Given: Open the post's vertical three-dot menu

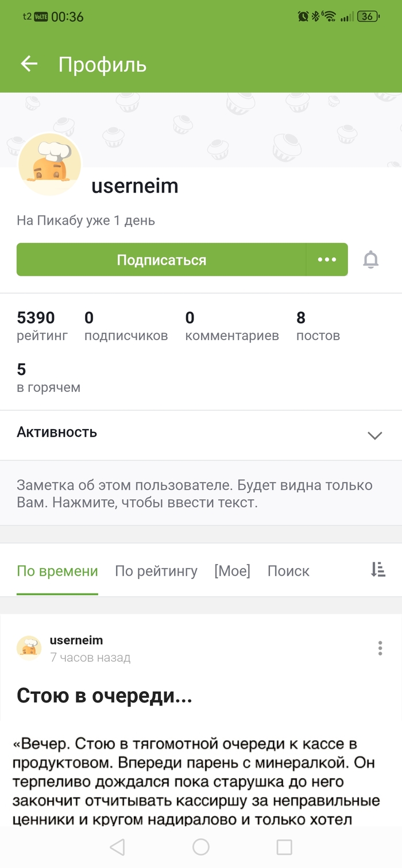Looking at the screenshot, I should (380, 649).
